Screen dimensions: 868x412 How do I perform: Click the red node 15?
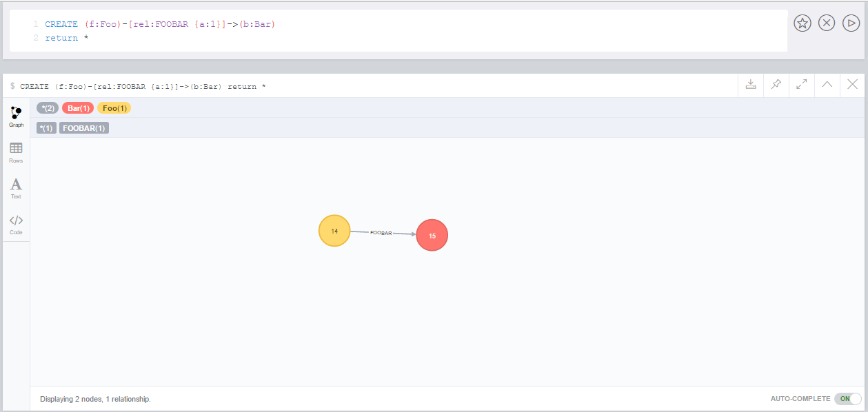tap(432, 234)
